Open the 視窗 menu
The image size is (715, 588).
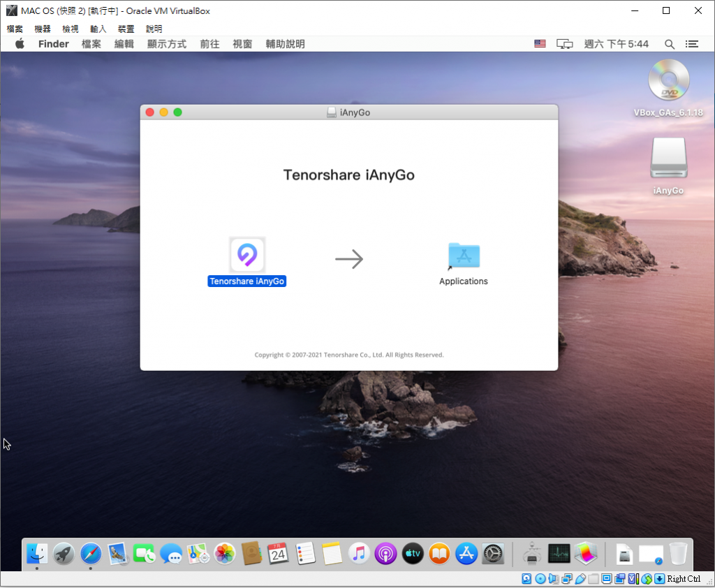point(242,44)
